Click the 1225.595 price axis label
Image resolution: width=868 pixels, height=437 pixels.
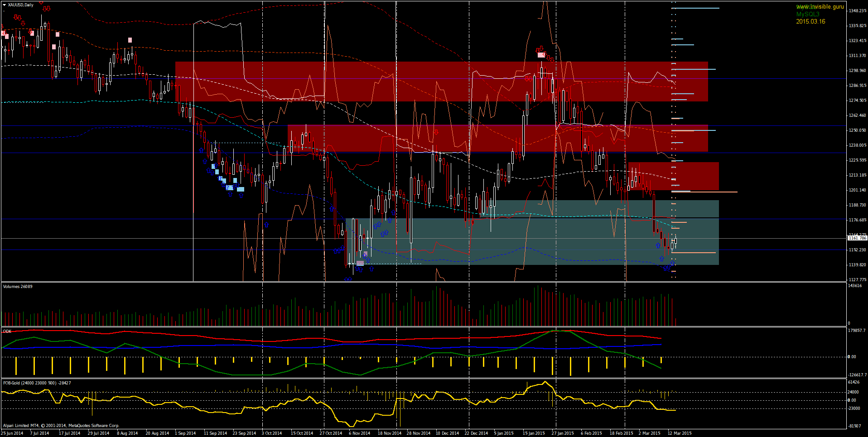pos(857,160)
